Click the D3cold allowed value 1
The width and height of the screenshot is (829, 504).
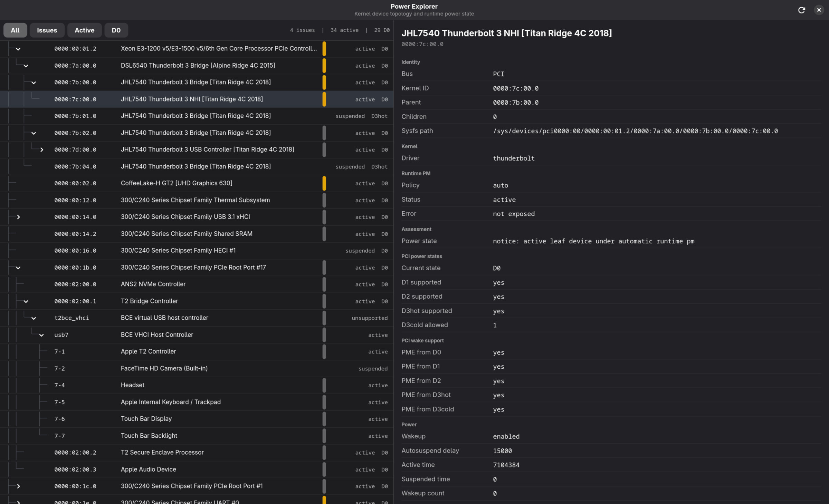tap(495, 325)
